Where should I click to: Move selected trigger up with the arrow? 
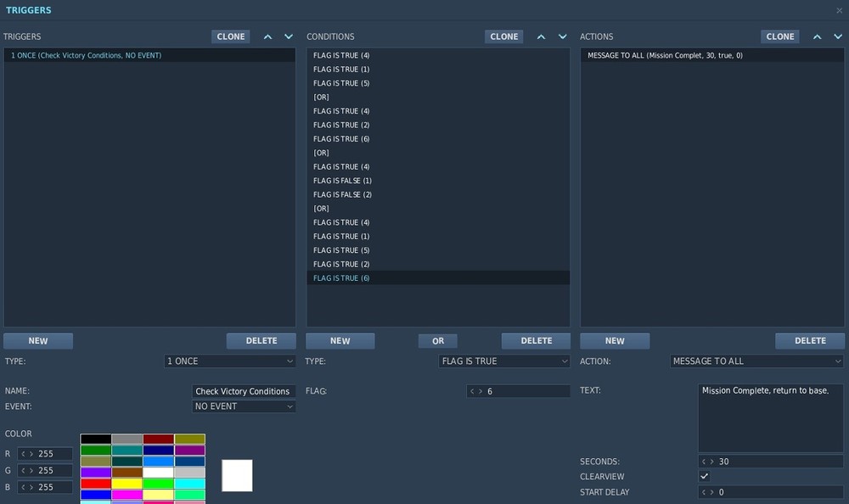tap(267, 36)
